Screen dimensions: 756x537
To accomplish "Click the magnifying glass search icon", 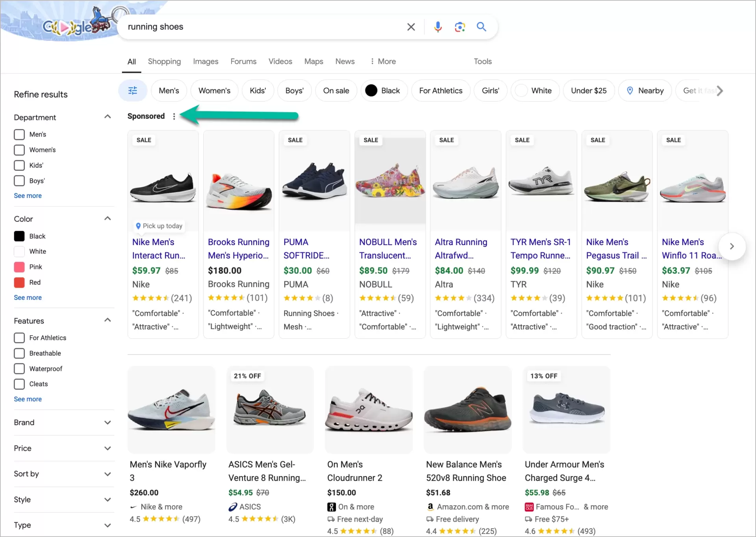I will pyautogui.click(x=482, y=26).
